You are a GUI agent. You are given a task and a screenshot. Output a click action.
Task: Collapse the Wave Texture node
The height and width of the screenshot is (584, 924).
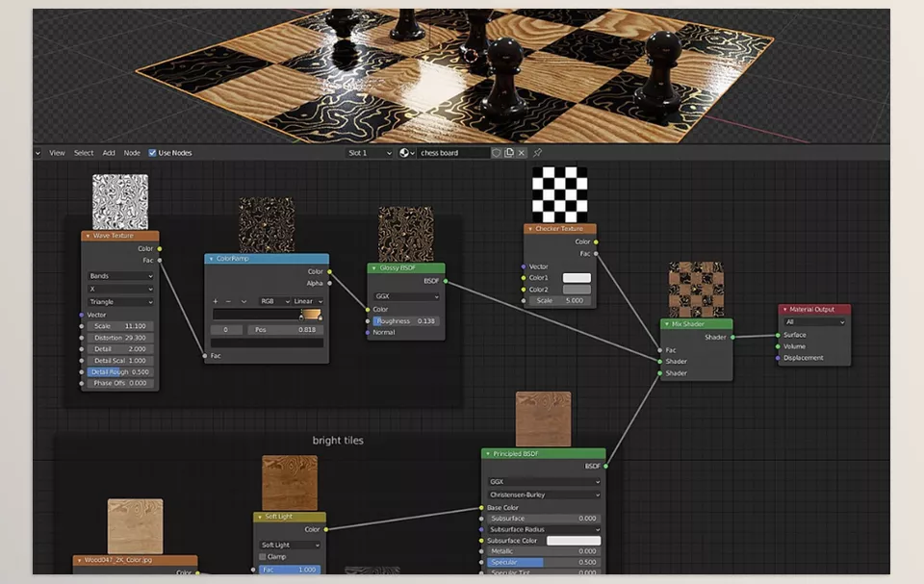click(88, 236)
